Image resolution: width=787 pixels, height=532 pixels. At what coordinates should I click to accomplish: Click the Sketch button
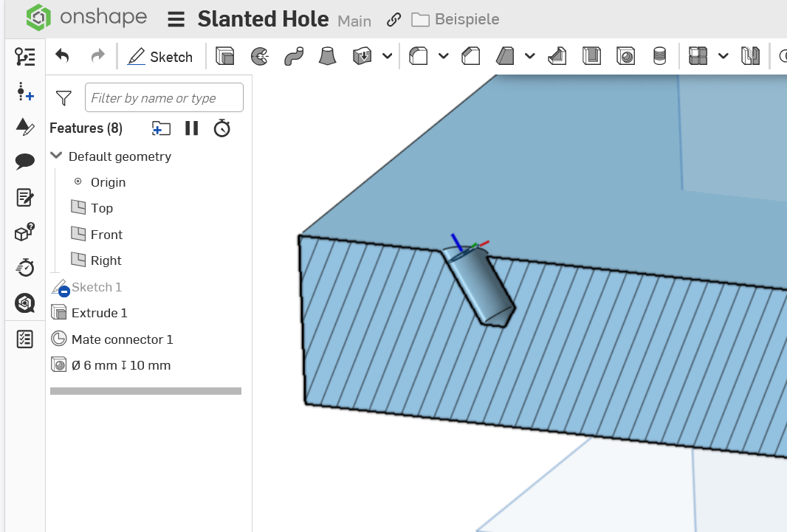(x=159, y=57)
